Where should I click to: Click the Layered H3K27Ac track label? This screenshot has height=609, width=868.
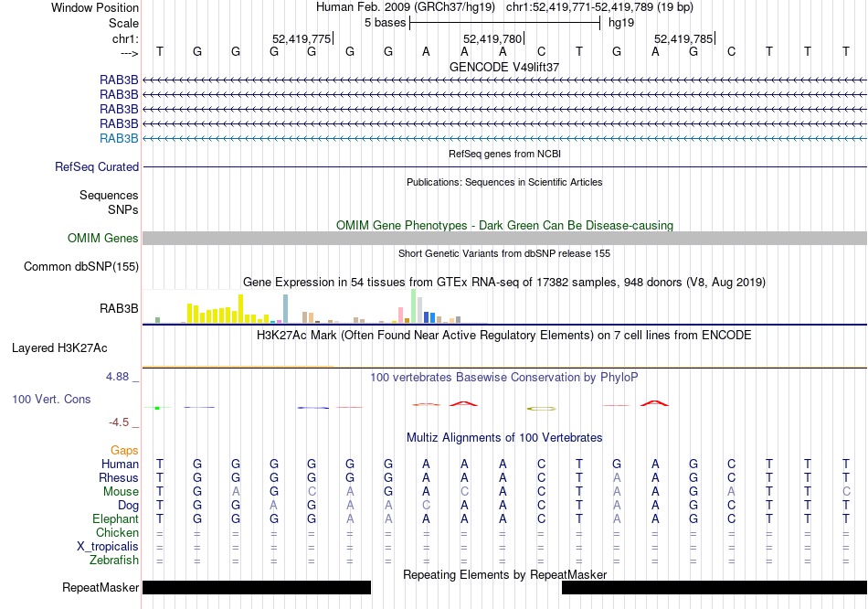pos(59,348)
